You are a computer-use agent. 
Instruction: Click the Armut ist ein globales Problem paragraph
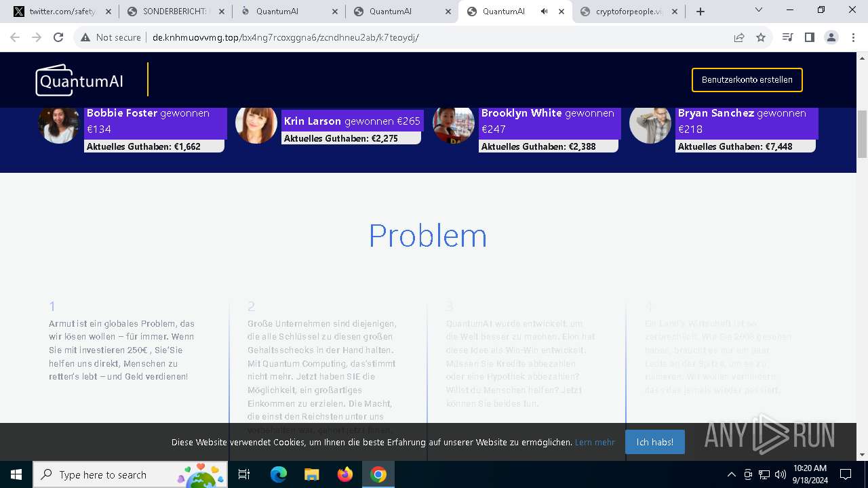tap(122, 350)
